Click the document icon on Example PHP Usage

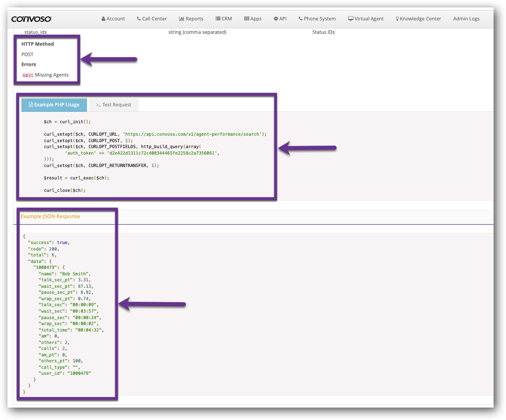tap(31, 105)
